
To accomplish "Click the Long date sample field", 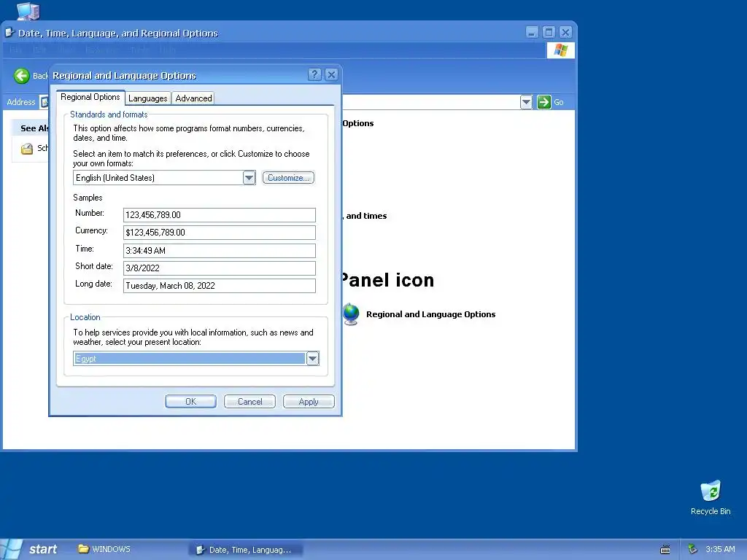I will pos(219,286).
